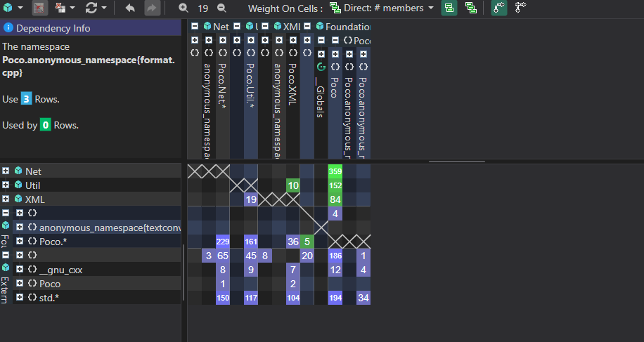Viewport: 644px width, 342px height.
Task: Go back with the left arrow icon
Action: point(130,8)
